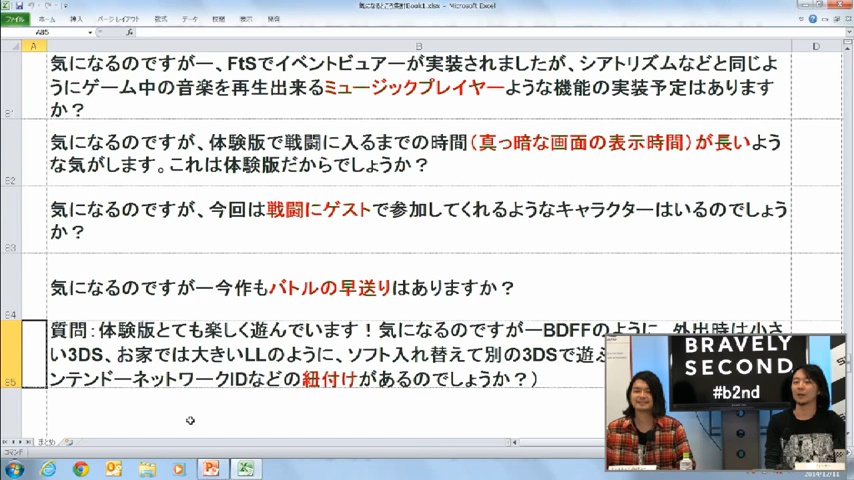Click cell mentioning ミュージックプレイヤー
Image resolution: width=854 pixels, height=480 pixels.
point(419,86)
